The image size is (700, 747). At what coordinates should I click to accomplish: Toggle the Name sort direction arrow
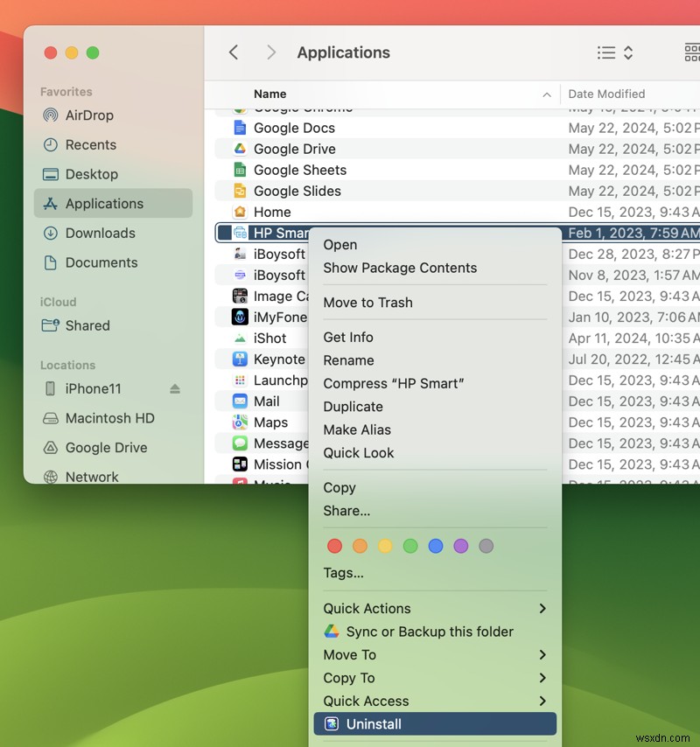pyautogui.click(x=547, y=94)
